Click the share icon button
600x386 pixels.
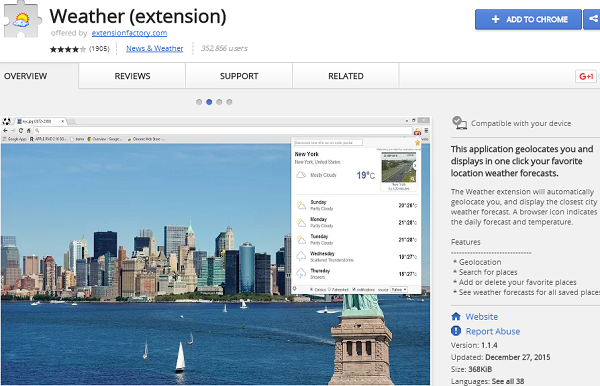(592, 19)
